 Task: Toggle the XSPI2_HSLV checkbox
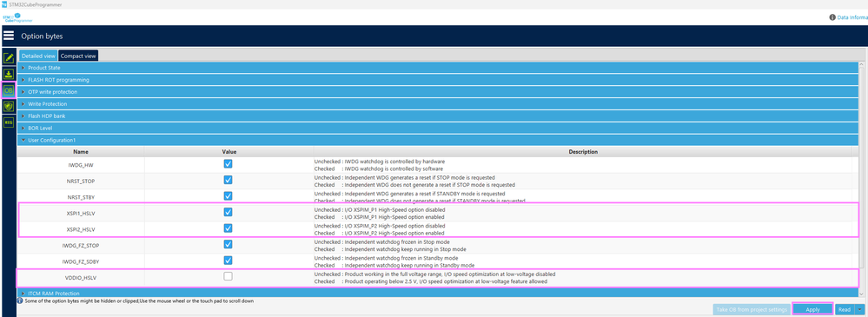pyautogui.click(x=228, y=228)
